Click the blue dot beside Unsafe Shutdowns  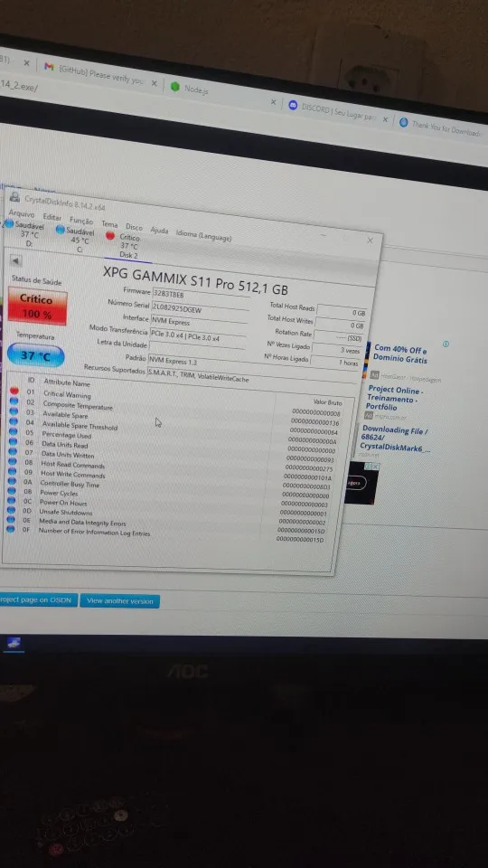pos(11,510)
